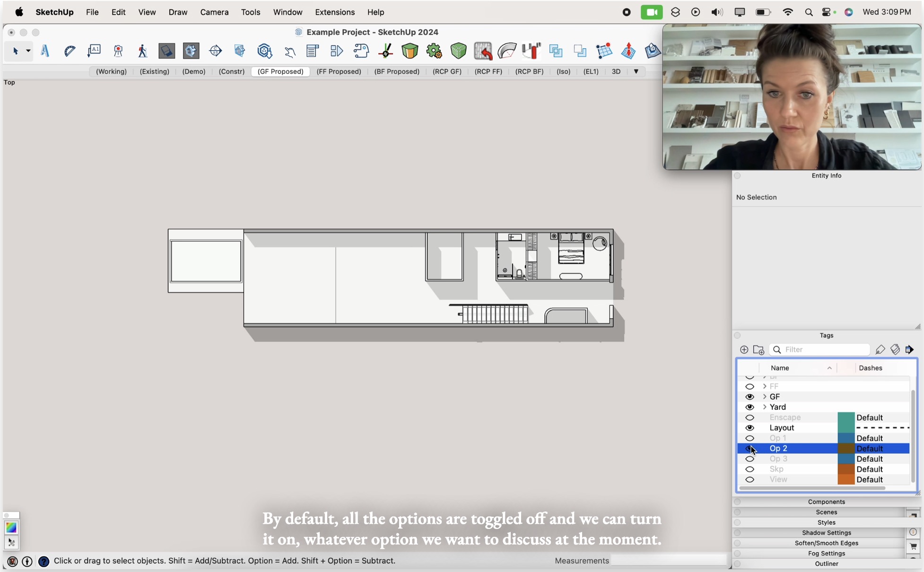Expand the GF tag group

(x=765, y=397)
